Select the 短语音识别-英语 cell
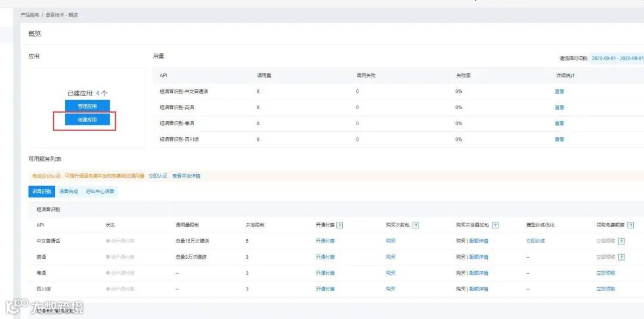The image size is (644, 319). click(x=177, y=107)
